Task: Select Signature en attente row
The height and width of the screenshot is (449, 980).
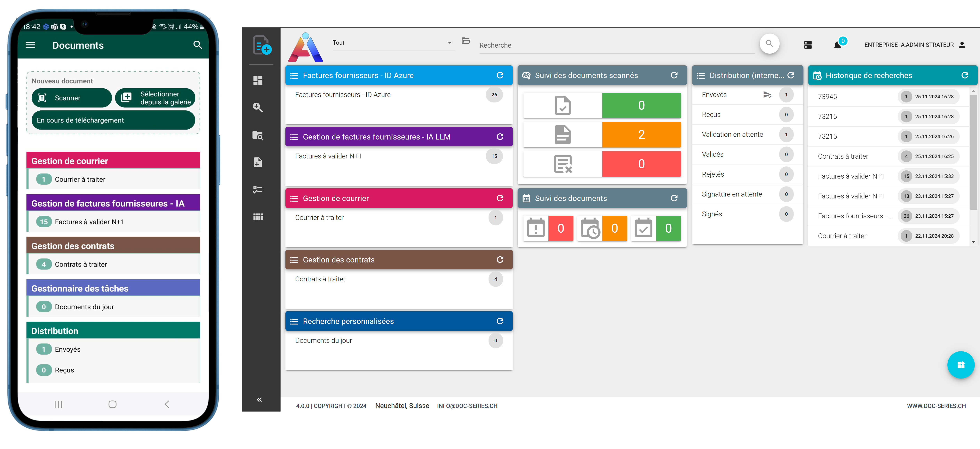Action: pyautogui.click(x=747, y=194)
